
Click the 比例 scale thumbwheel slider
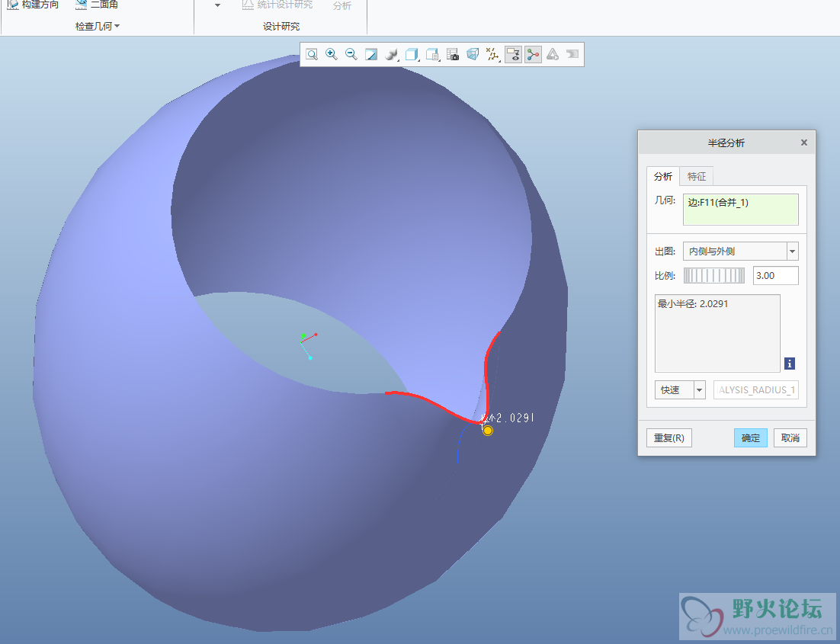click(714, 276)
